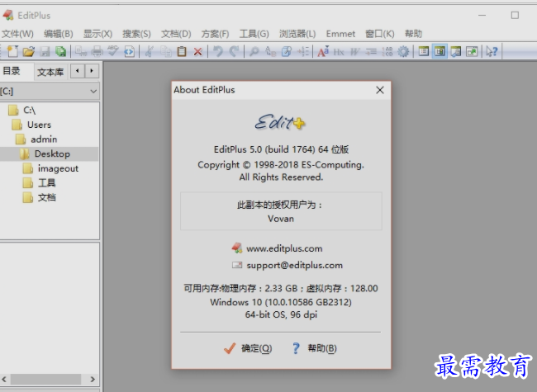Click the full screen toolbar icon

pyautogui.click(x=472, y=52)
